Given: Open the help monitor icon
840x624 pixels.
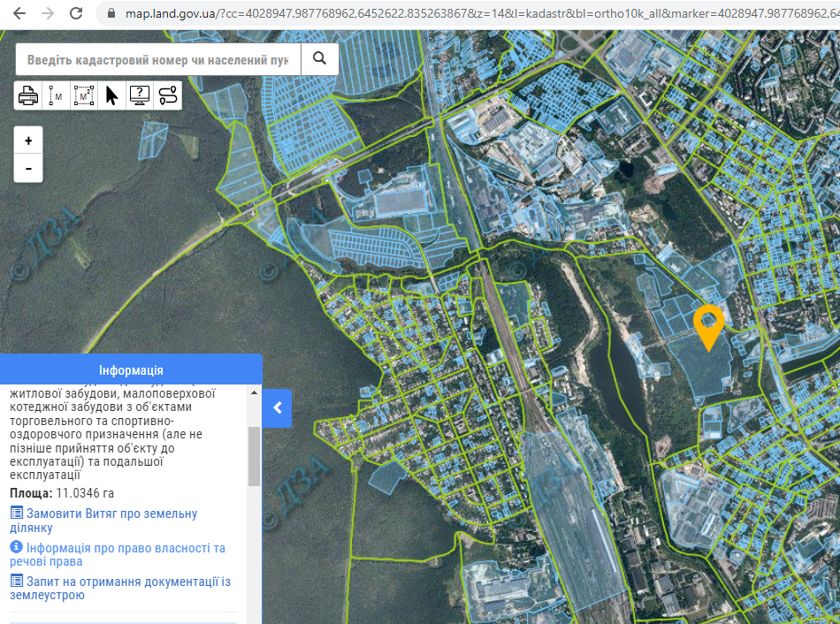Looking at the screenshot, I should tap(140, 95).
